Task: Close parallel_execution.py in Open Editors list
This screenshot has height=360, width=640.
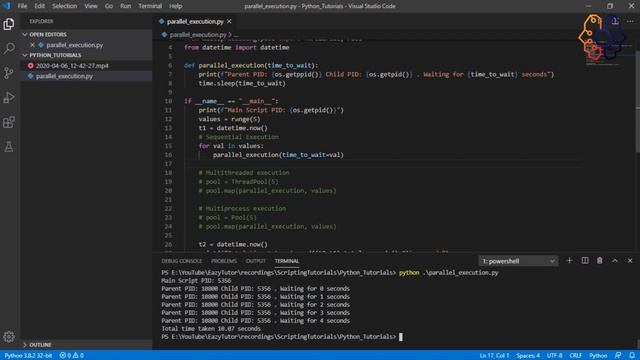Action: [32, 45]
